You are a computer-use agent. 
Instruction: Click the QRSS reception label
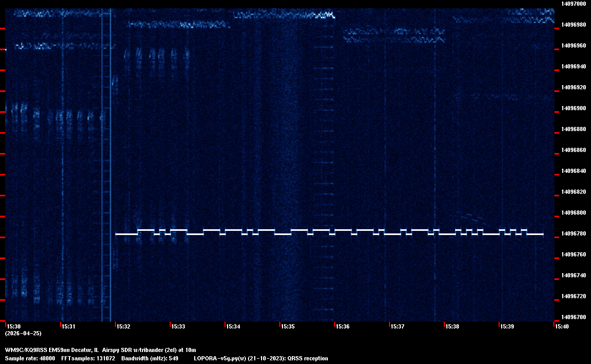[x=311, y=358]
